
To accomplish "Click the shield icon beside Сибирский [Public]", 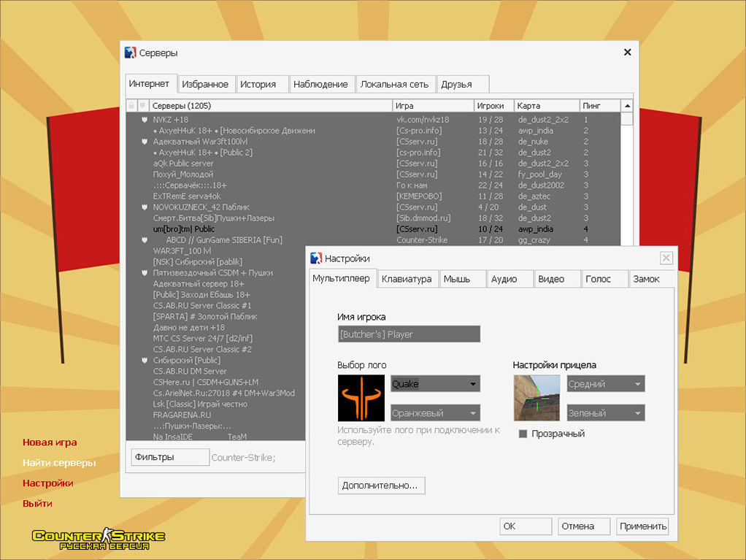I will click(144, 360).
